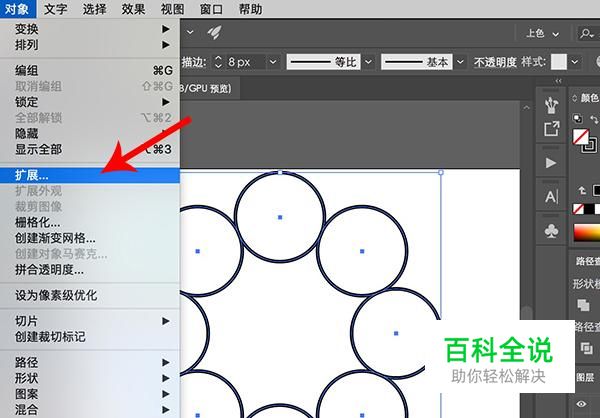Open the 效果 menu

(133, 9)
